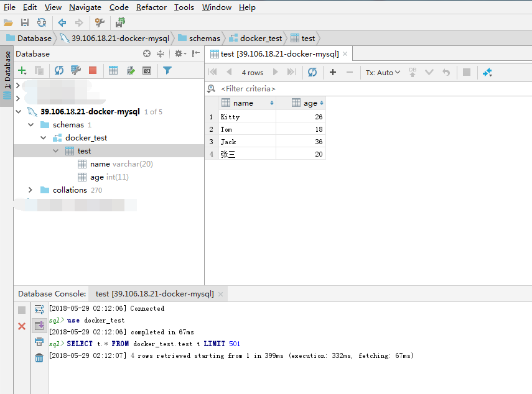The image size is (532, 394).
Task: Reload the table data with the refresh icon
Action: pyautogui.click(x=312, y=72)
